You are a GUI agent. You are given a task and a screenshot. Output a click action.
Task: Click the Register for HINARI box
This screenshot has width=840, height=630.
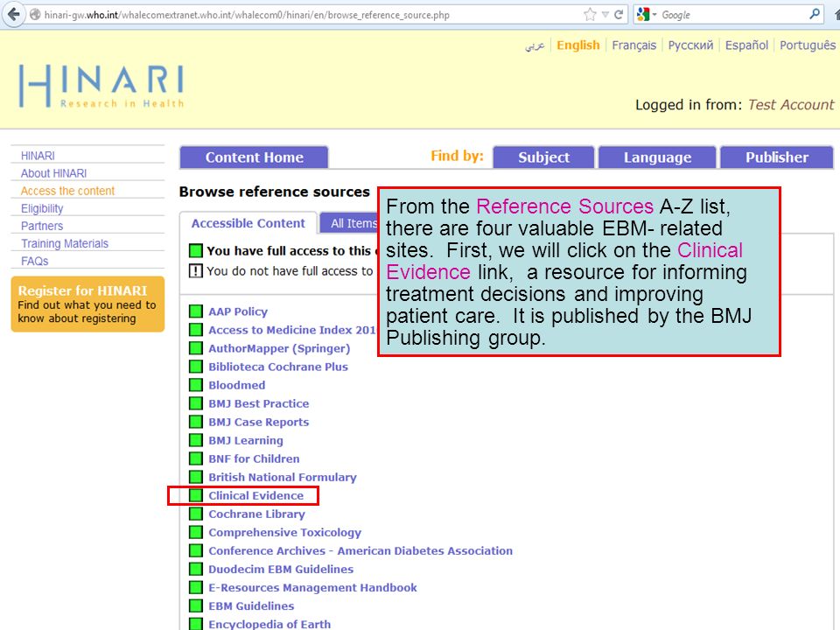point(87,304)
